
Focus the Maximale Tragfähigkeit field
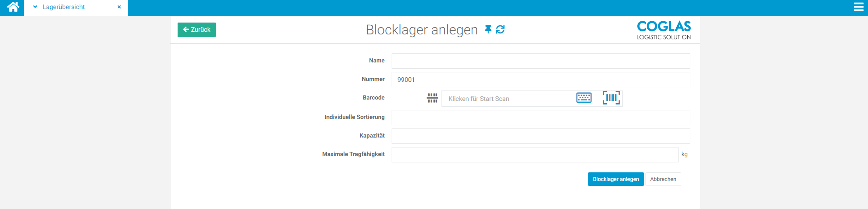(x=534, y=155)
